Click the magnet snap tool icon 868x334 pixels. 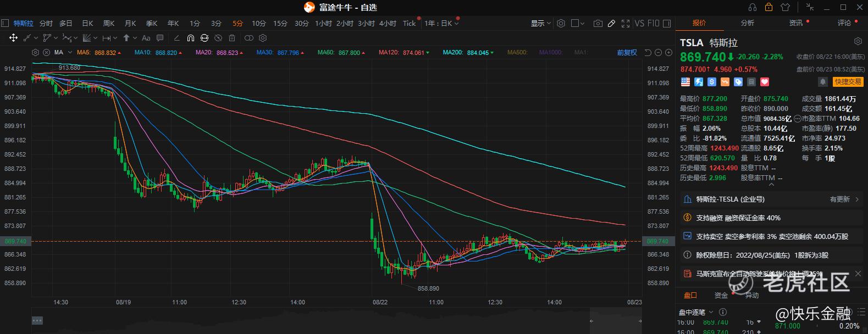tap(190, 38)
